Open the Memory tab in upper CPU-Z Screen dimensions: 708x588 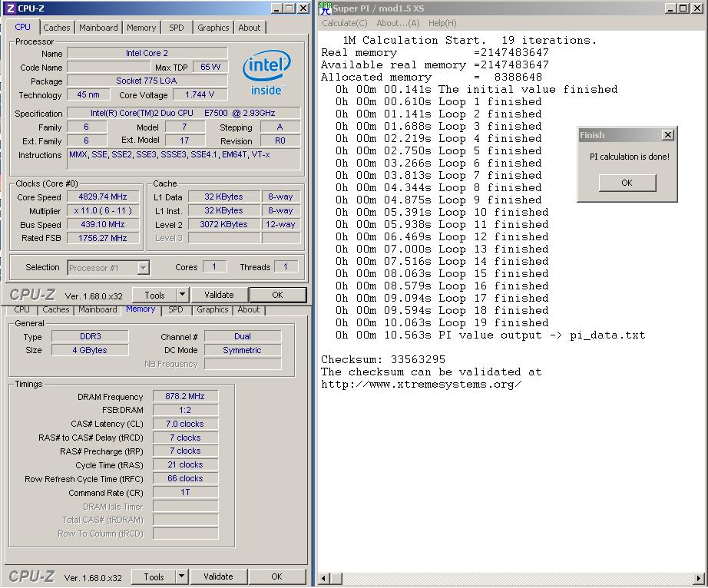[x=141, y=28]
